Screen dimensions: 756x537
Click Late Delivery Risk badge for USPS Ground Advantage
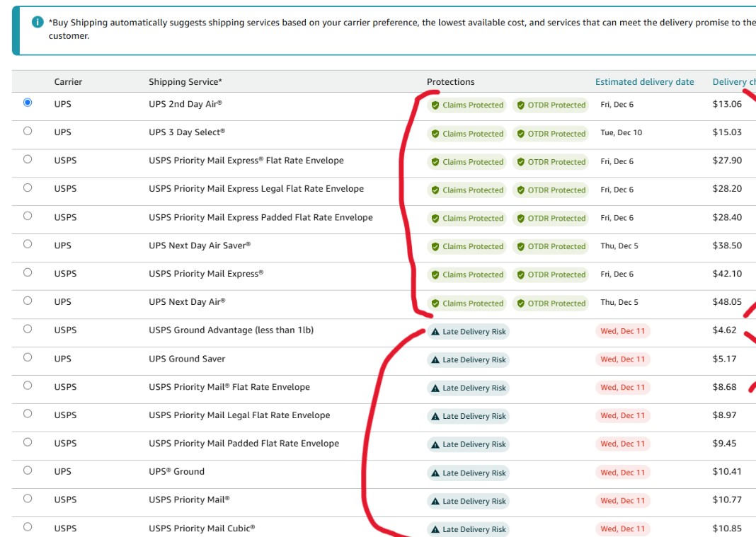[x=468, y=332]
